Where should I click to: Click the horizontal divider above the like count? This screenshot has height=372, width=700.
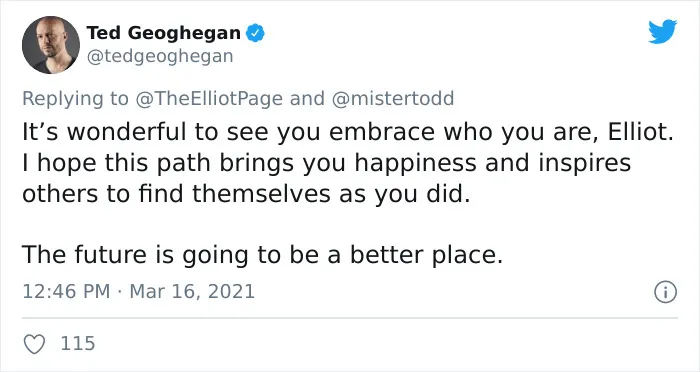click(350, 318)
